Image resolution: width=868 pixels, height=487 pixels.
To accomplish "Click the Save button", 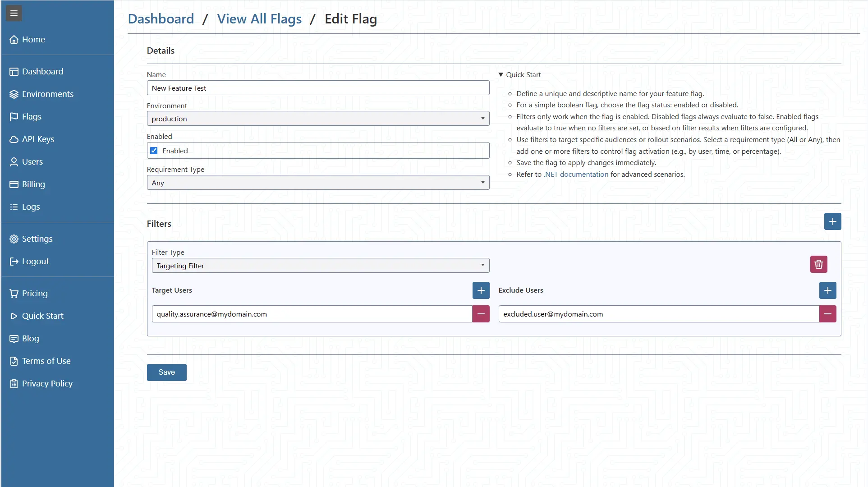I will tap(166, 372).
